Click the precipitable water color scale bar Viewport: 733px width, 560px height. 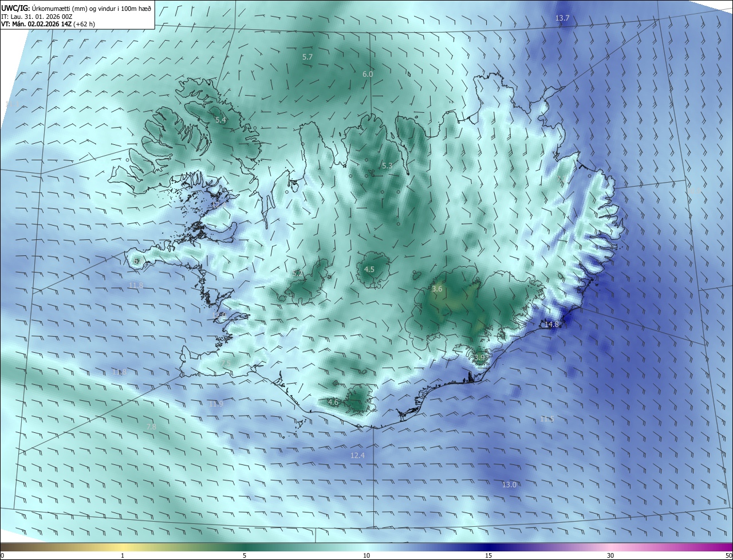click(x=366, y=547)
